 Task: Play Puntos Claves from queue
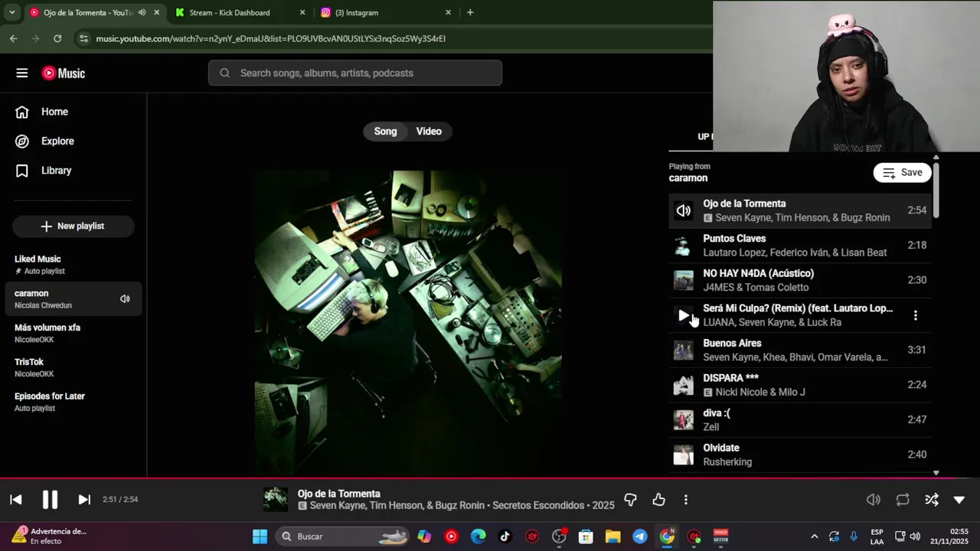click(x=800, y=245)
